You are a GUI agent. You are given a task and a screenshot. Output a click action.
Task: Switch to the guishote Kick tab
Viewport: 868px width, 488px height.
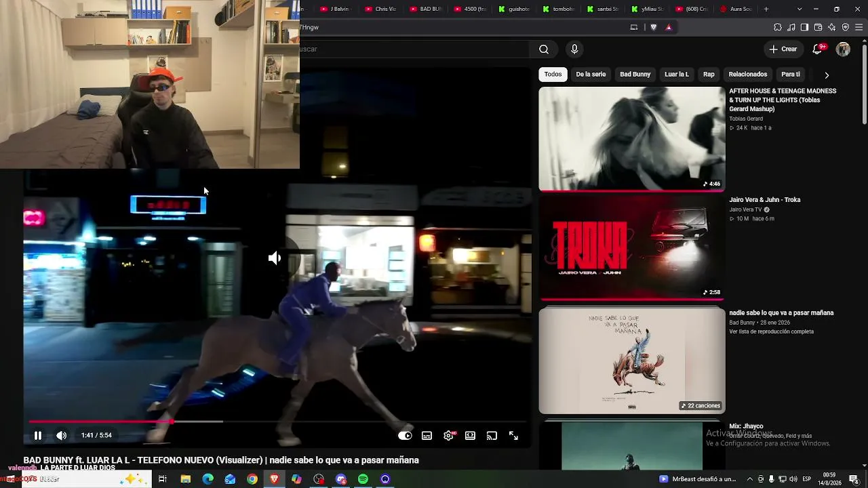pos(514,9)
